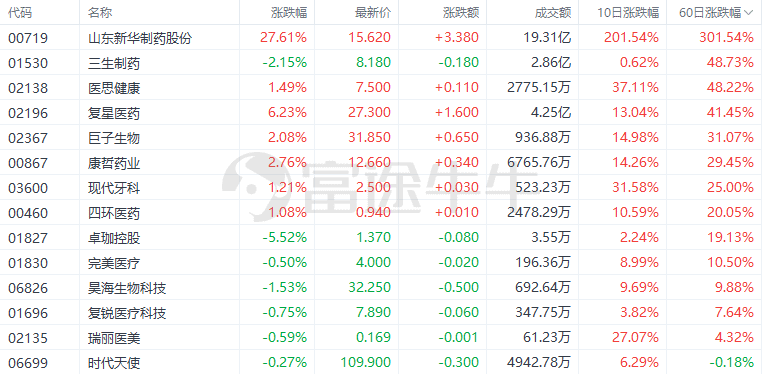Open 复星医药 stock details
762x374 pixels.
[x=114, y=113]
